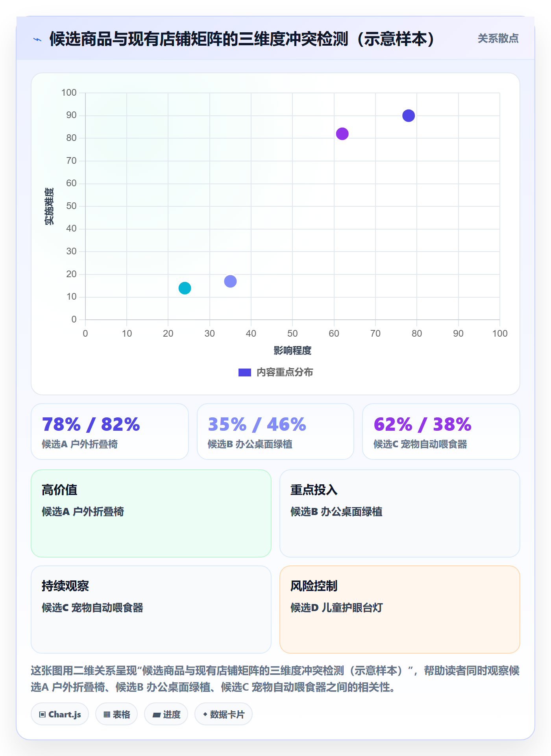This screenshot has height=756, width=551.
Task: Click the bar icon in the 进度 chip
Action: click(156, 715)
